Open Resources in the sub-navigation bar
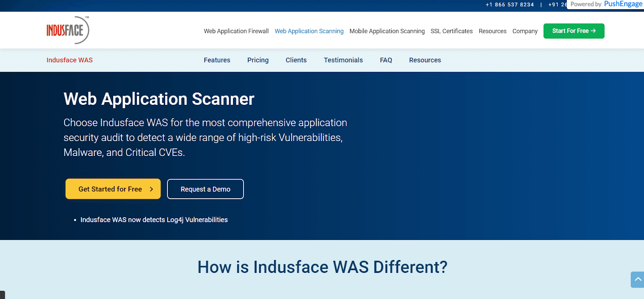Screen dimensions: 644x299 tap(425, 60)
